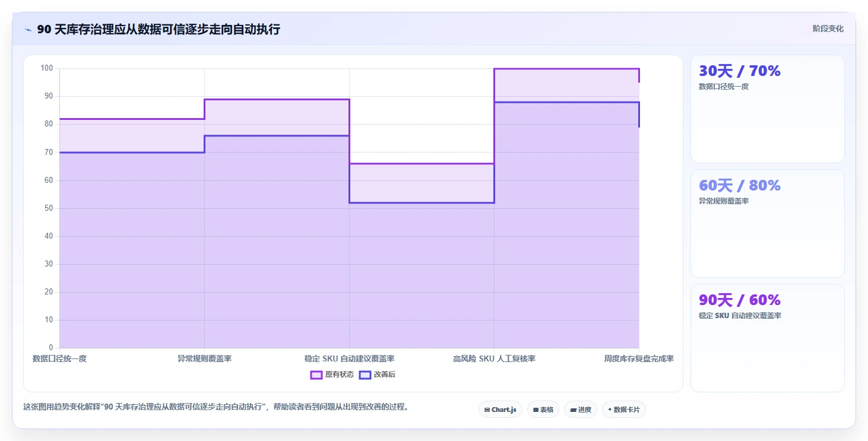868x441 pixels.
Task: Click 稳定 SKU 自动建议覆盖率 caption in the 90天 card
Action: pyautogui.click(x=740, y=316)
